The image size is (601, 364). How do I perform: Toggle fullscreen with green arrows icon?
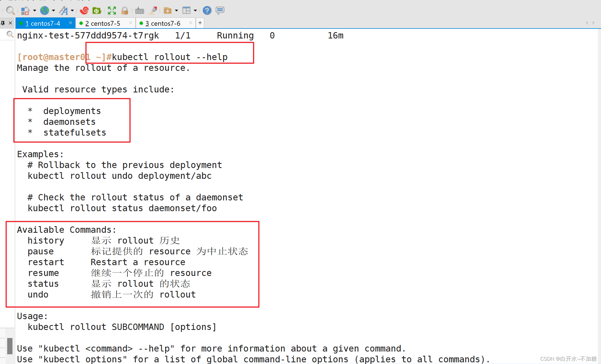(x=112, y=11)
